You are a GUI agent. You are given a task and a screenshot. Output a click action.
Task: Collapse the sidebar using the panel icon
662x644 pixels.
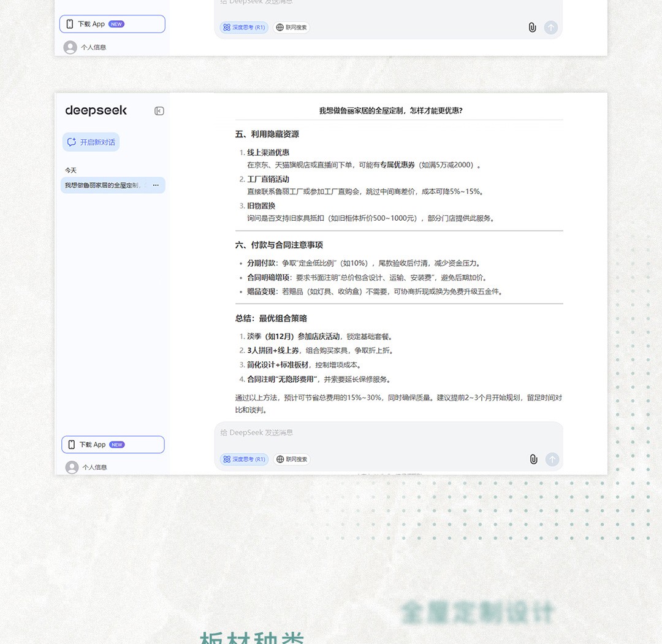point(159,111)
